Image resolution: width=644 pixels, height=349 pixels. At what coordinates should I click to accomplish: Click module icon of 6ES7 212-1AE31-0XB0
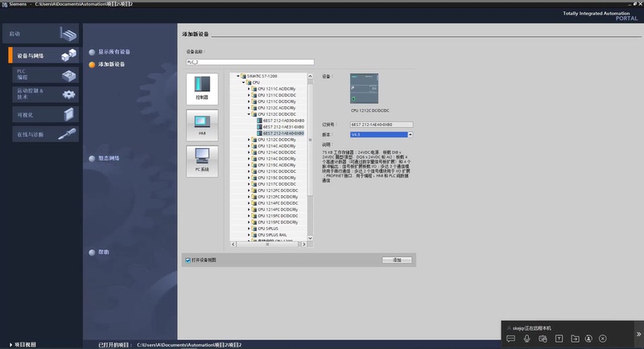[x=259, y=127]
